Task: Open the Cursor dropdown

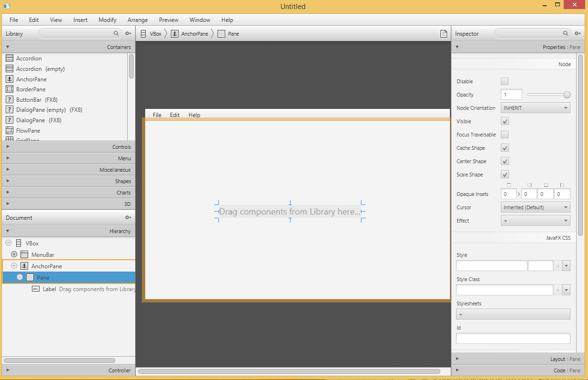Action: pos(535,207)
